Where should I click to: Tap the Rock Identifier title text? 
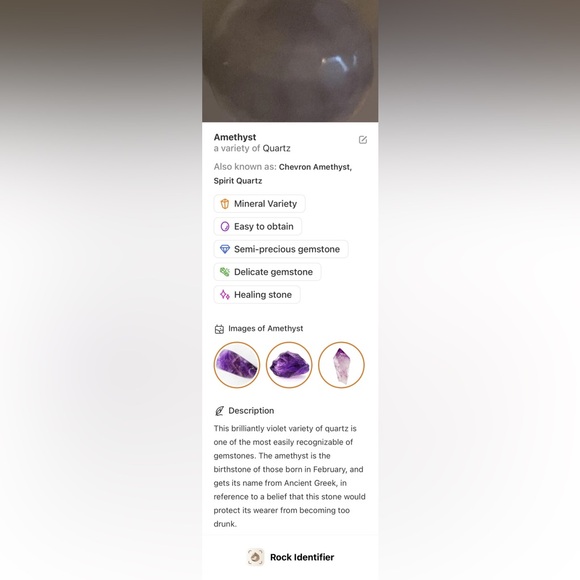pos(302,557)
